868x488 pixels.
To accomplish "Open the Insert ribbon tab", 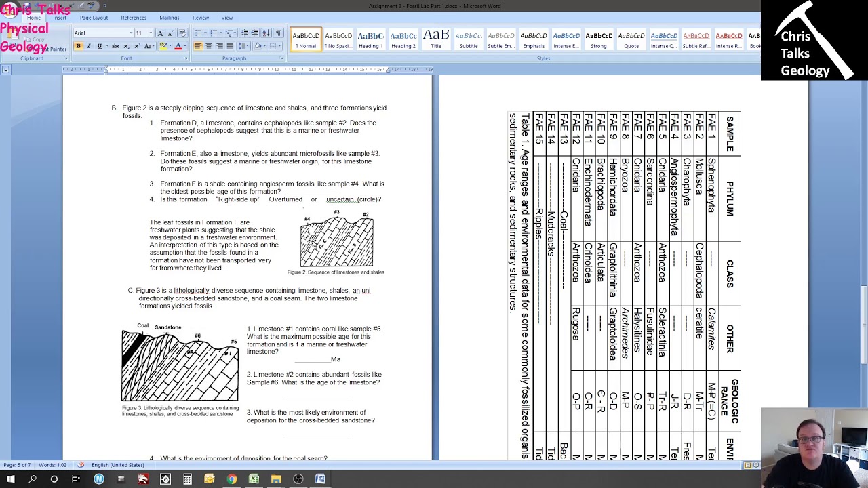I will [x=60, y=18].
